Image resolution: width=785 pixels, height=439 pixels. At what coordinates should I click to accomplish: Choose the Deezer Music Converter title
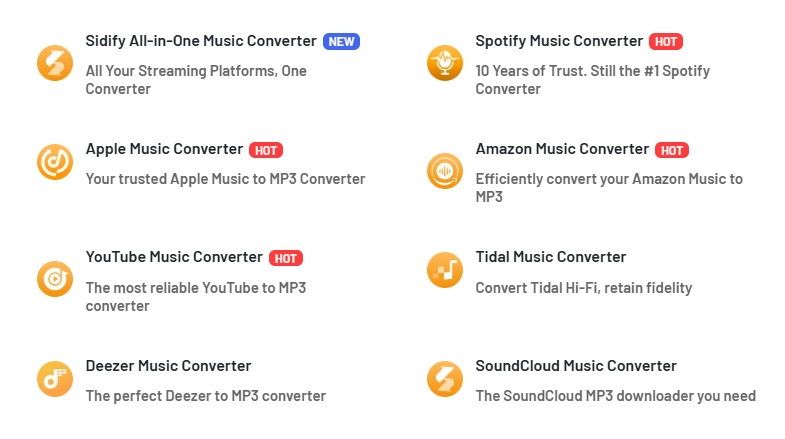168,366
